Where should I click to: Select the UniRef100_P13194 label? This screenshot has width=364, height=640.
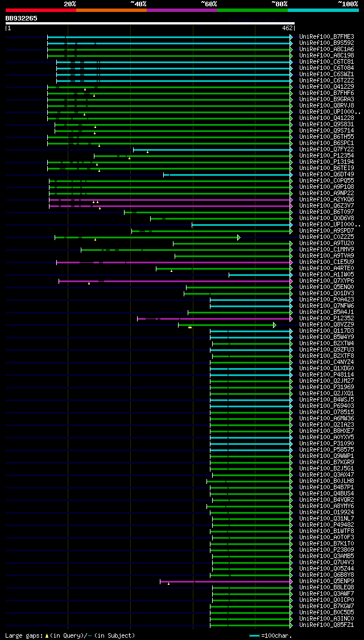326,162
